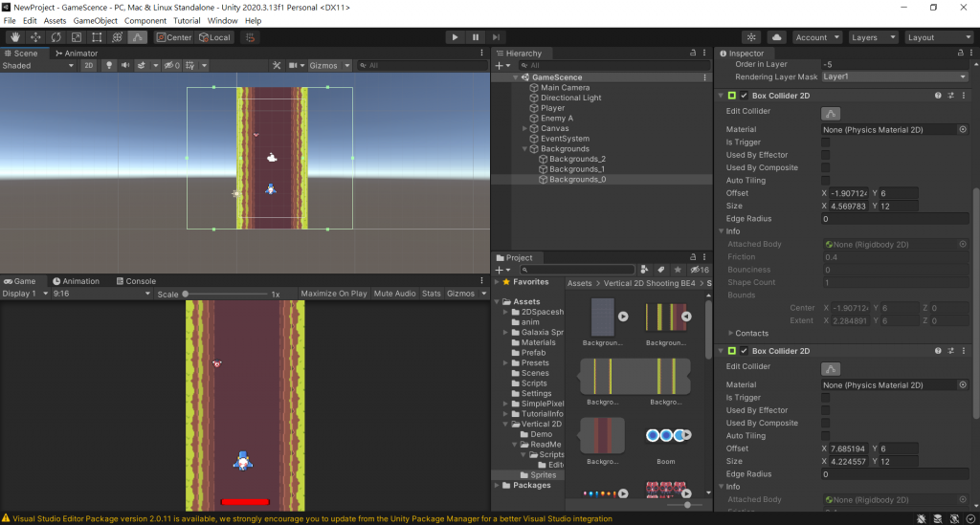Switch to the Animator tab
The height and width of the screenshot is (525, 980).
coord(77,54)
